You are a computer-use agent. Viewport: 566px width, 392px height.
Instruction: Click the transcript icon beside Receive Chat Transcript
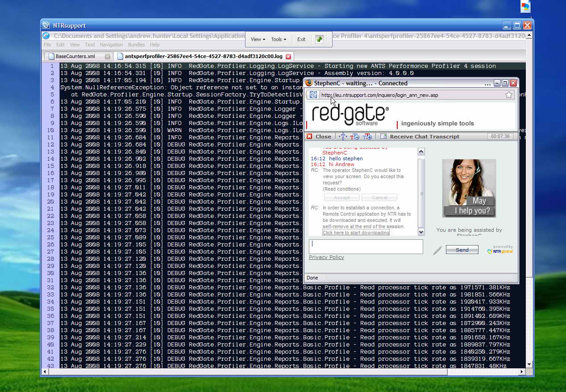point(383,137)
